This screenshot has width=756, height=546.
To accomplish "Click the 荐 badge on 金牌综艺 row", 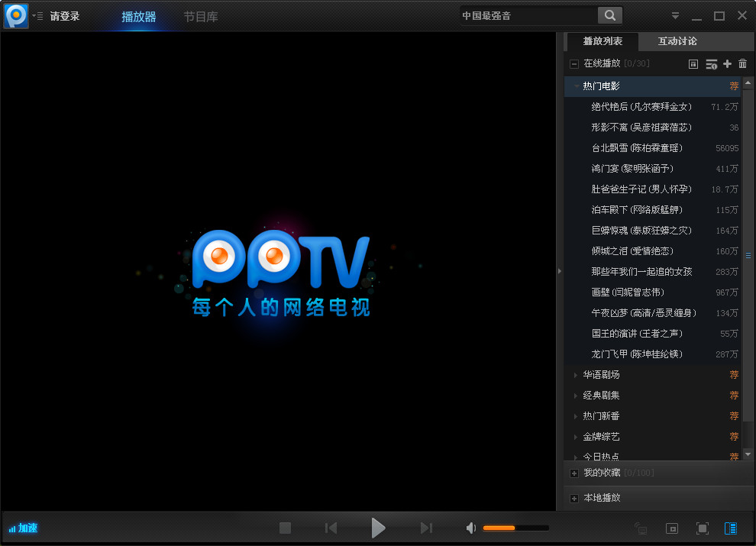I will (734, 437).
